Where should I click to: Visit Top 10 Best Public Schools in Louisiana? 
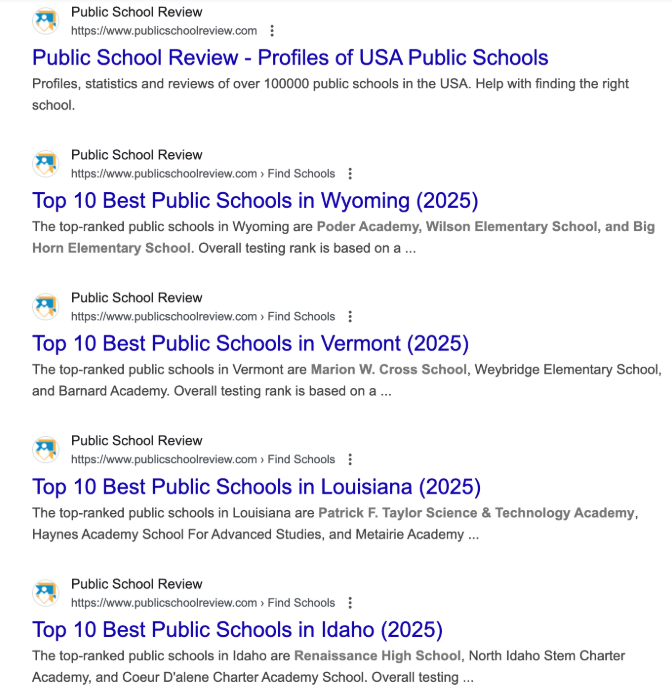tap(256, 487)
